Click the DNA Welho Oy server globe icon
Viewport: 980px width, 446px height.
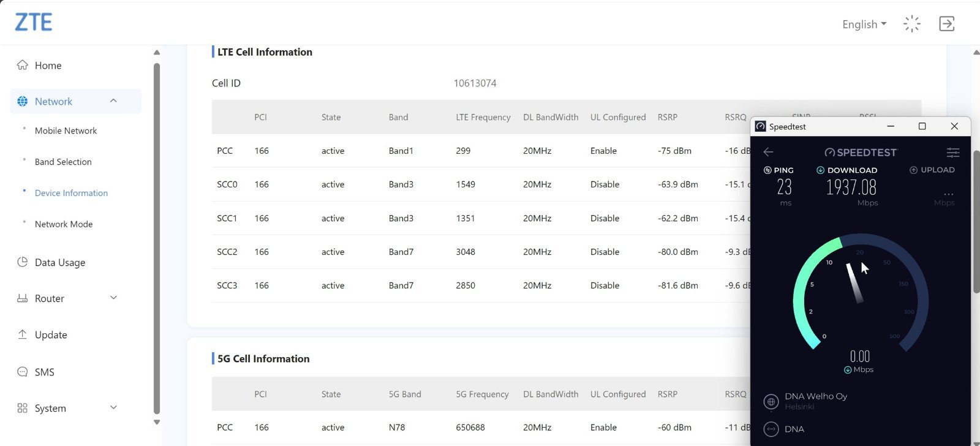771,402
